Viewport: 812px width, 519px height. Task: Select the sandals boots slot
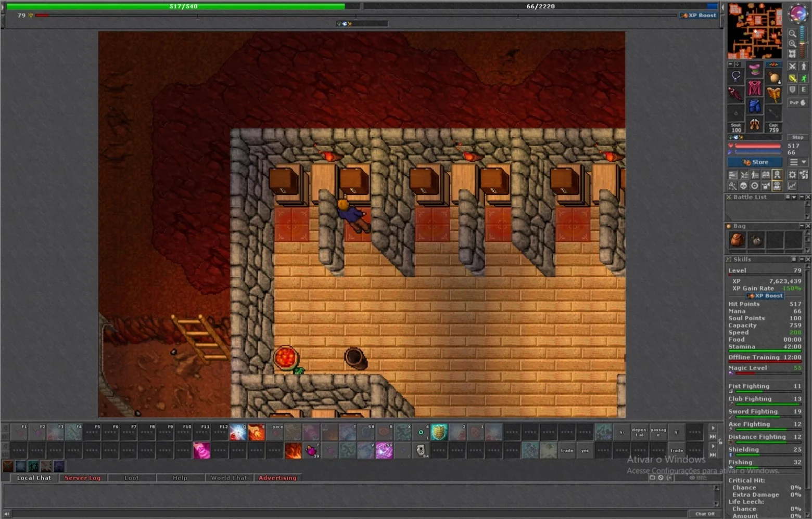pyautogui.click(x=755, y=125)
